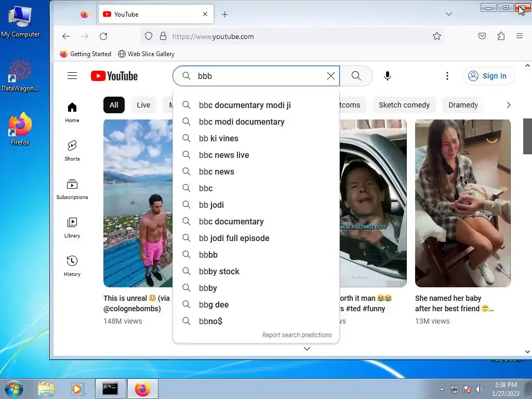
Task: Open the DataWagon desktop shortcut
Action: [20, 75]
